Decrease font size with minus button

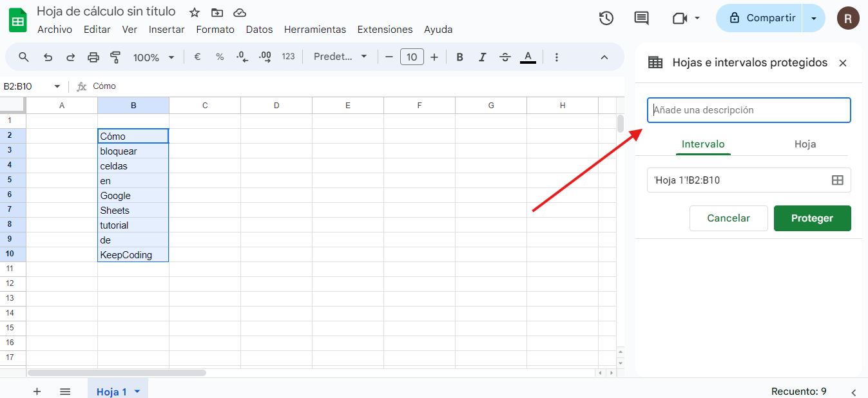click(389, 57)
